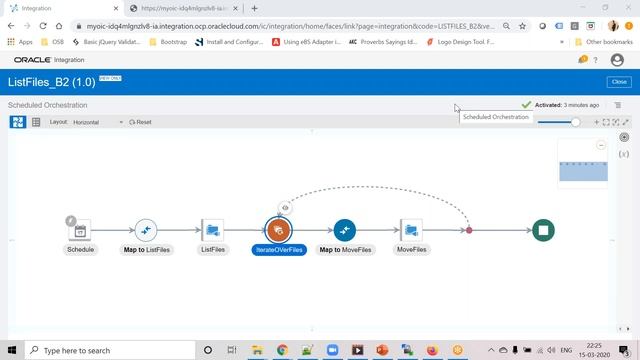This screenshot has width=640, height=360.
Task: Open Chrome from the taskbar
Action: pyautogui.click(x=282, y=350)
